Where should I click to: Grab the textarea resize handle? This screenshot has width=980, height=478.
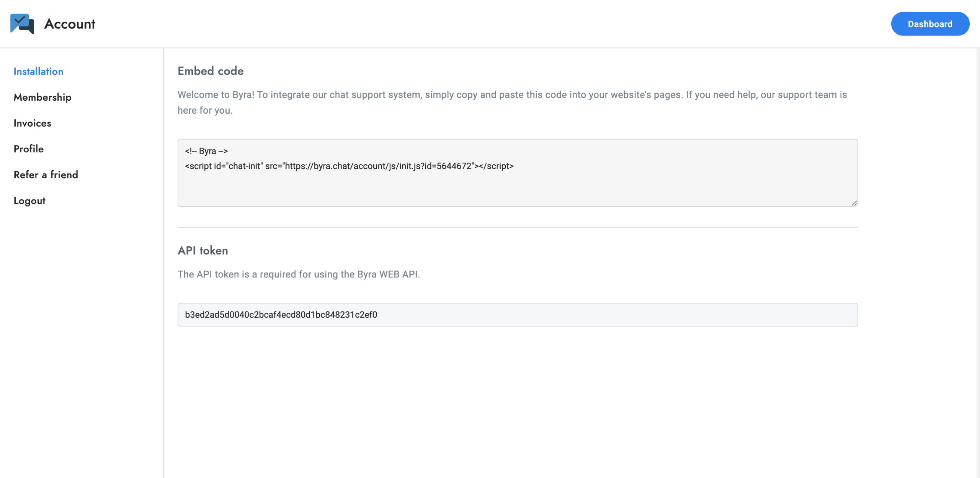coord(854,203)
